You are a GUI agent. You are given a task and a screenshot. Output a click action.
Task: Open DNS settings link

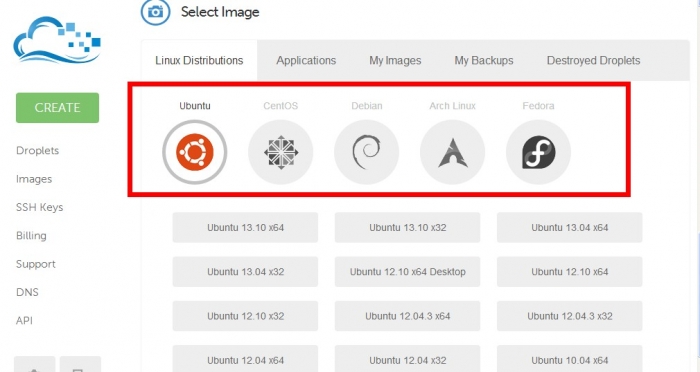click(x=27, y=292)
